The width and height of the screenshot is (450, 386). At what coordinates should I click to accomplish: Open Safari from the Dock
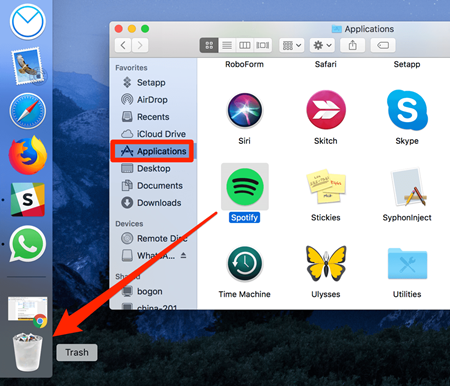coord(28,111)
